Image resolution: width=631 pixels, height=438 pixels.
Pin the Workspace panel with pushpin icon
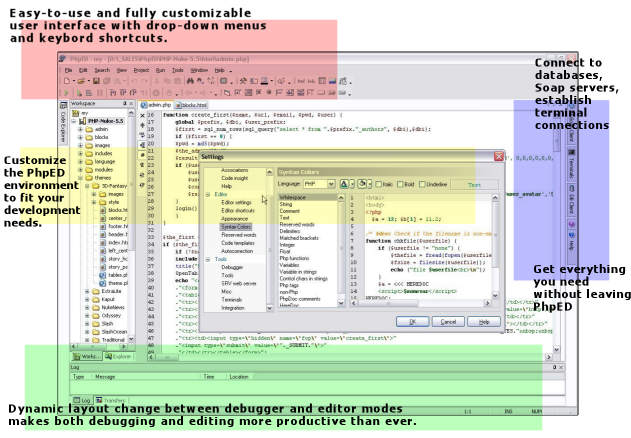125,103
